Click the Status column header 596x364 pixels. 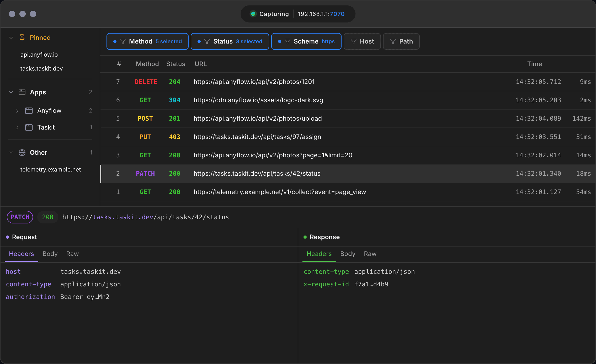tap(176, 64)
